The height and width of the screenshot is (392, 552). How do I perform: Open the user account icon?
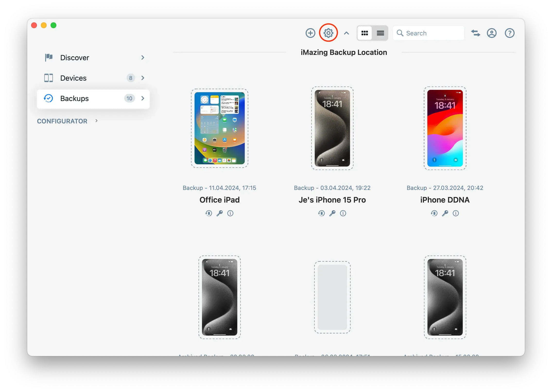[492, 33]
